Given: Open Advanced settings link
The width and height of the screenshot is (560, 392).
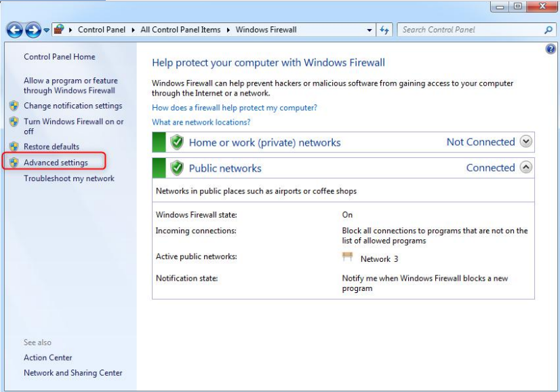Looking at the screenshot, I should [x=56, y=163].
